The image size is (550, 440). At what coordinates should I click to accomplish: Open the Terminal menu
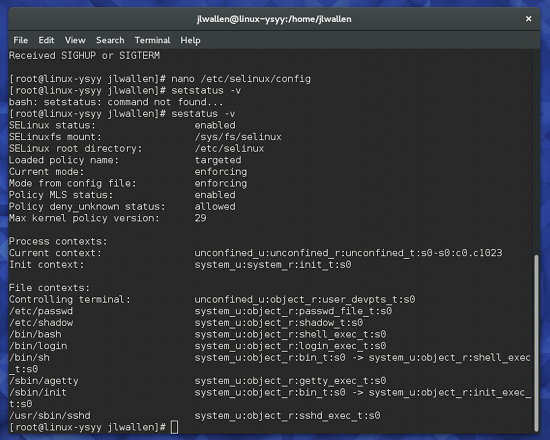pyautogui.click(x=152, y=40)
